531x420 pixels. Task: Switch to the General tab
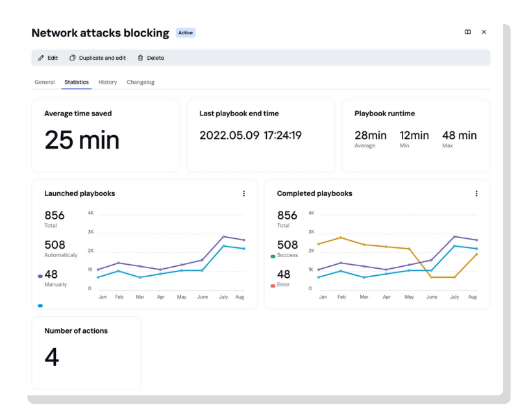[45, 82]
